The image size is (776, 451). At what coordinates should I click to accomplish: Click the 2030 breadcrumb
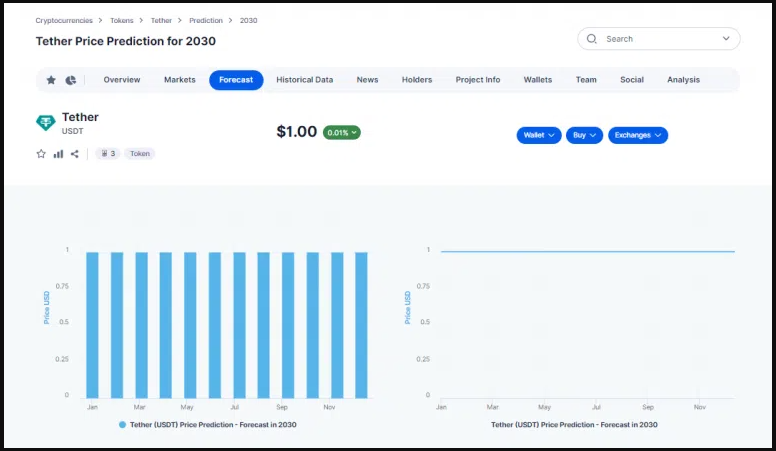tap(248, 20)
